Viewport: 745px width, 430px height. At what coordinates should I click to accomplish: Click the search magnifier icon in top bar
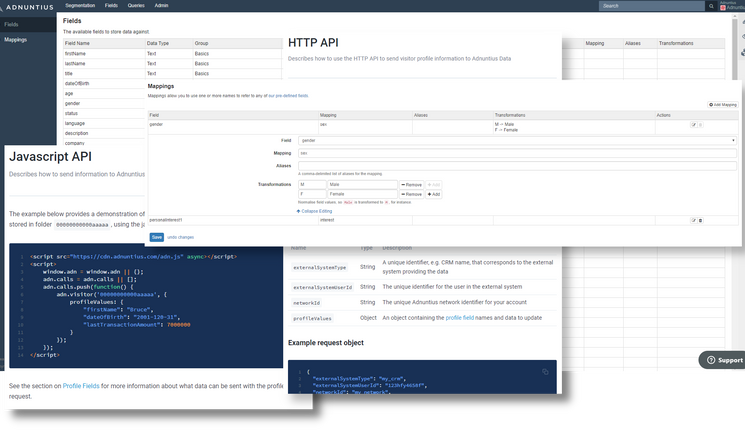tap(711, 6)
